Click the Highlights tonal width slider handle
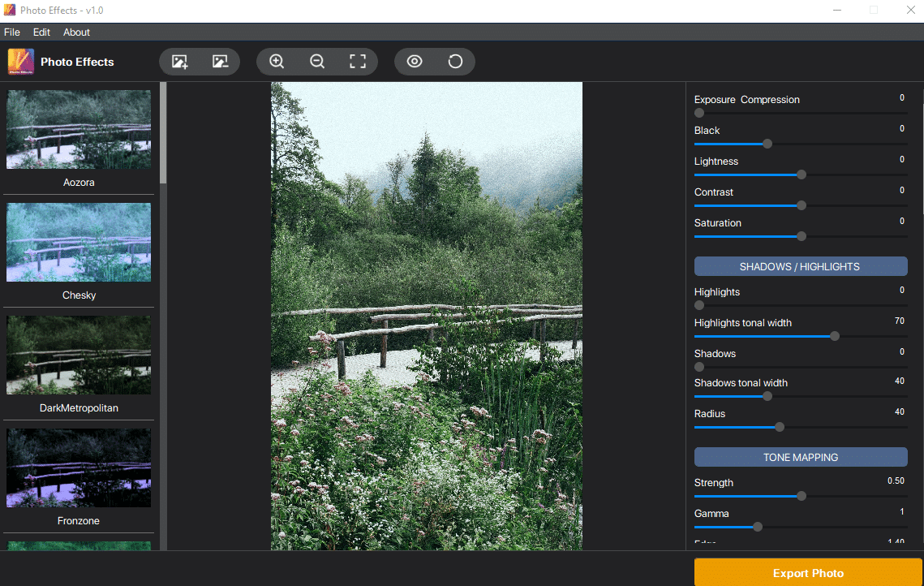The height and width of the screenshot is (586, 924). pyautogui.click(x=835, y=336)
